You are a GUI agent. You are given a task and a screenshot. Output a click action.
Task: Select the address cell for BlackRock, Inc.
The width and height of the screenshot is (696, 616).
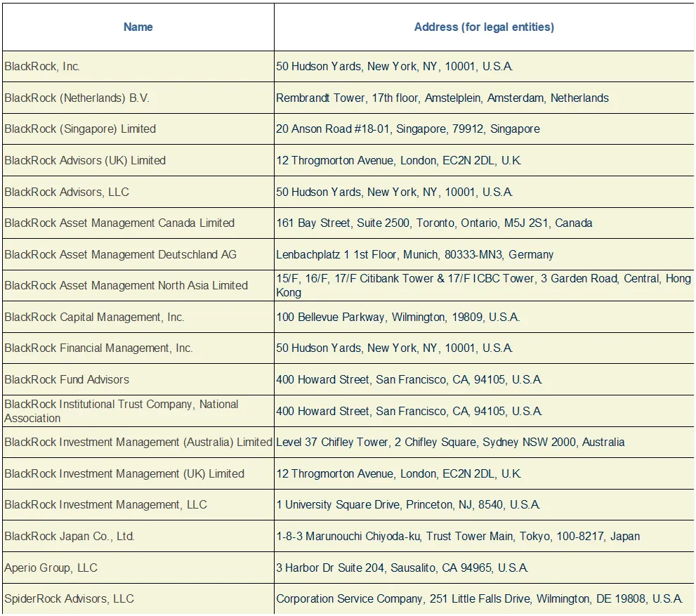click(484, 67)
